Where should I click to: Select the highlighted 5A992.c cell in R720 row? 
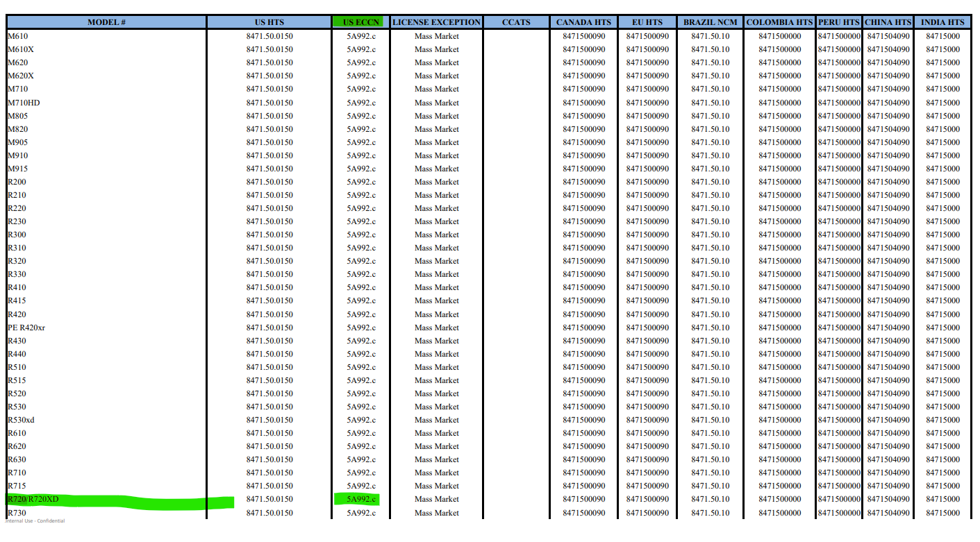[x=361, y=499]
